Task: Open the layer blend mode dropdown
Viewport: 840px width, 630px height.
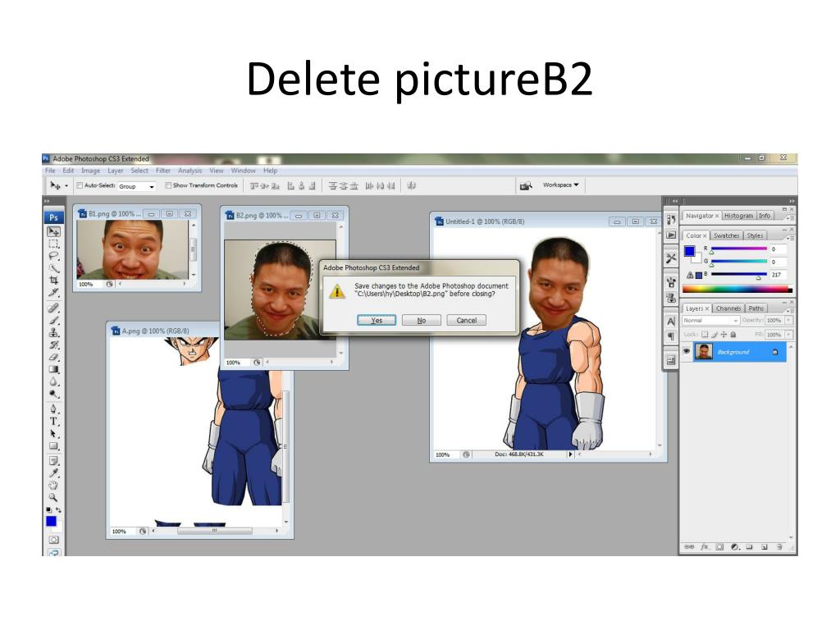Action: click(711, 320)
